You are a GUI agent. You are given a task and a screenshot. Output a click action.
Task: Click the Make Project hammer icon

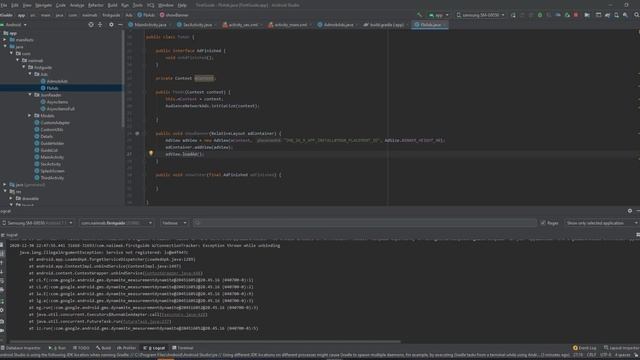[420, 15]
